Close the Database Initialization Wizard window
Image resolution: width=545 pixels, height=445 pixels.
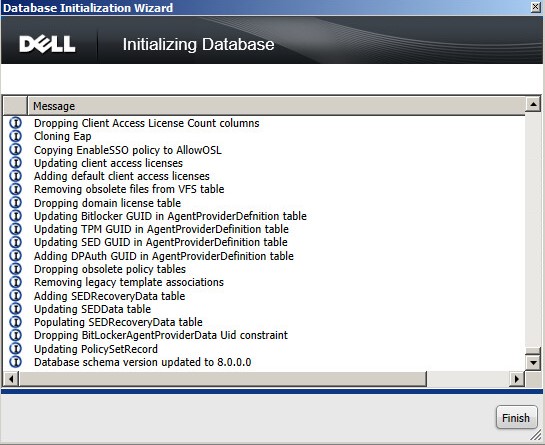point(536,7)
